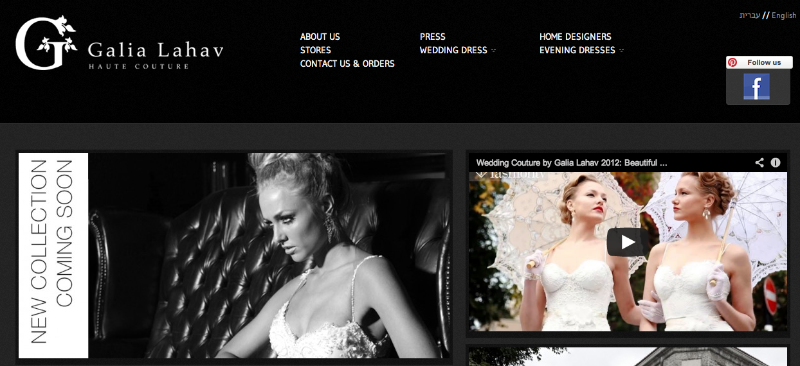800x366 pixels.
Task: Switch language to Hebrew
Action: 749,15
